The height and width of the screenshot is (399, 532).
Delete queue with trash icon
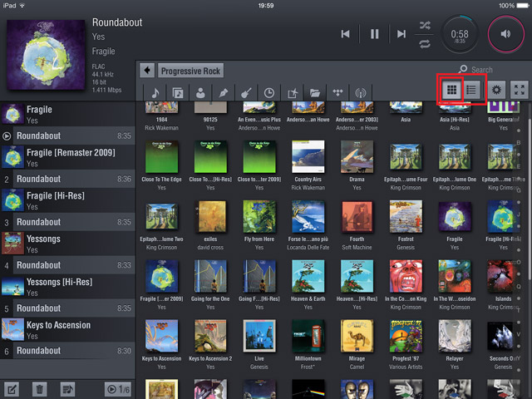(39, 389)
